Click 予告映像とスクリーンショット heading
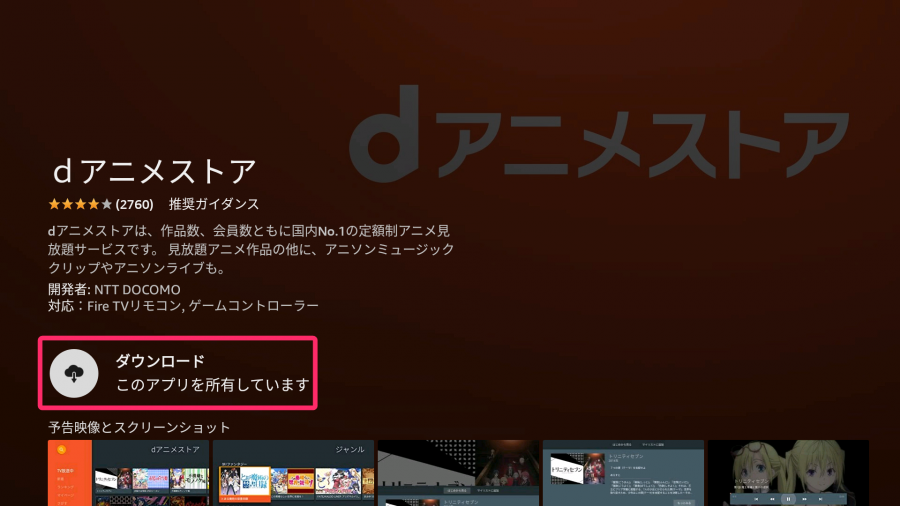Viewport: 900px width, 506px height. coord(139,427)
